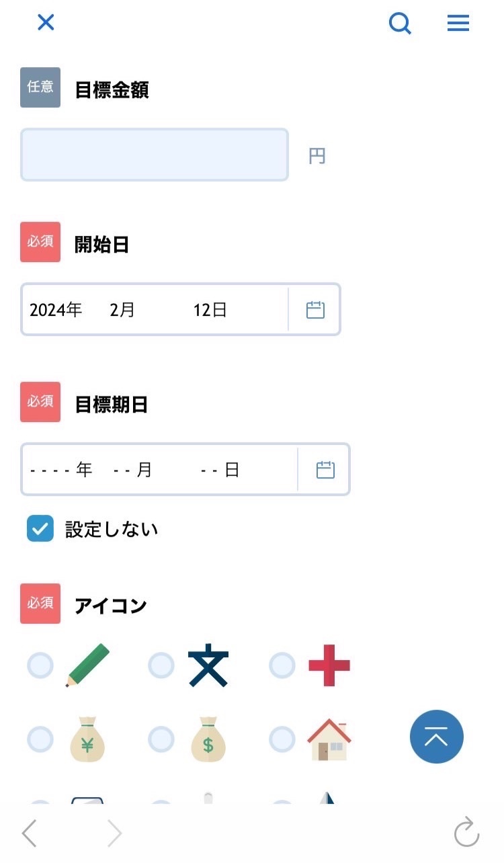Click the empty year field in 目標期日
The width and height of the screenshot is (504, 863).
(61, 470)
